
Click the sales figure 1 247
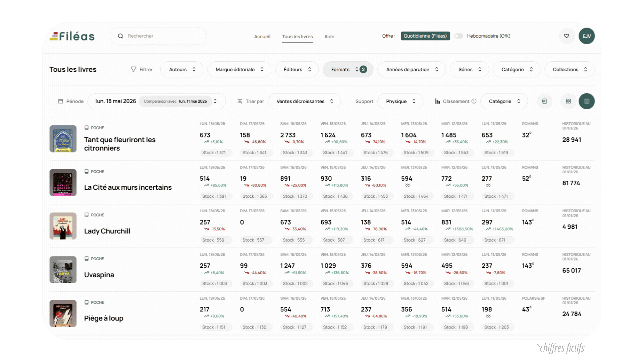coord(287,266)
